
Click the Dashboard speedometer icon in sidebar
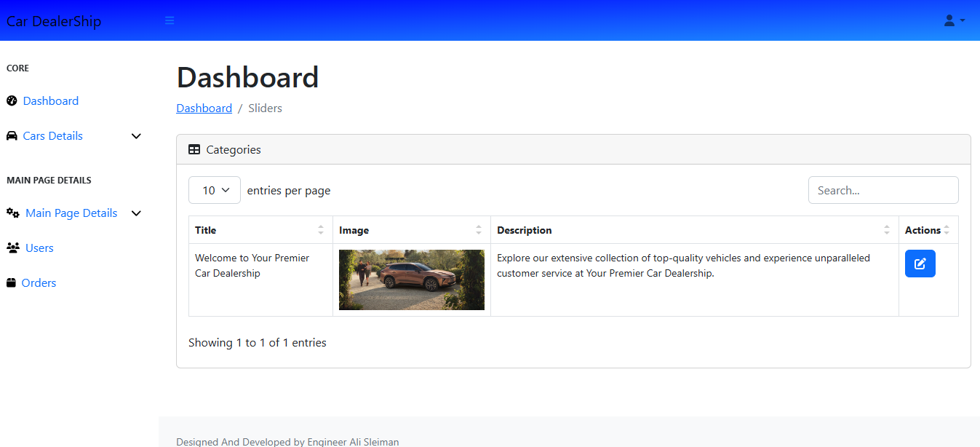coord(12,101)
